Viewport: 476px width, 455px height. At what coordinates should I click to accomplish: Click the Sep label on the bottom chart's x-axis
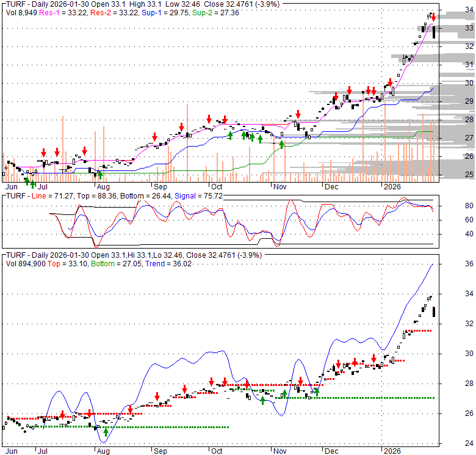pyautogui.click(x=160, y=451)
